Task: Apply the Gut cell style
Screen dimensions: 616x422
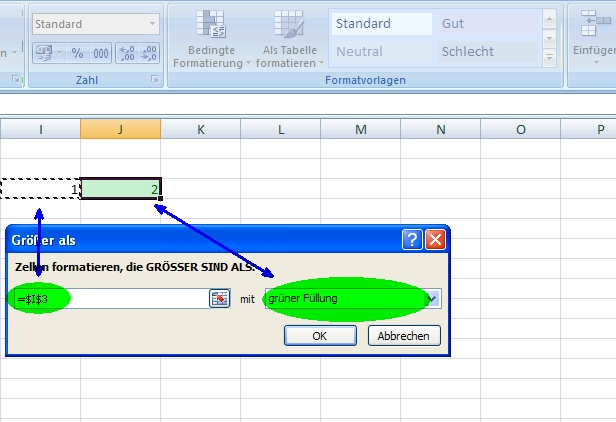Action: (x=488, y=24)
